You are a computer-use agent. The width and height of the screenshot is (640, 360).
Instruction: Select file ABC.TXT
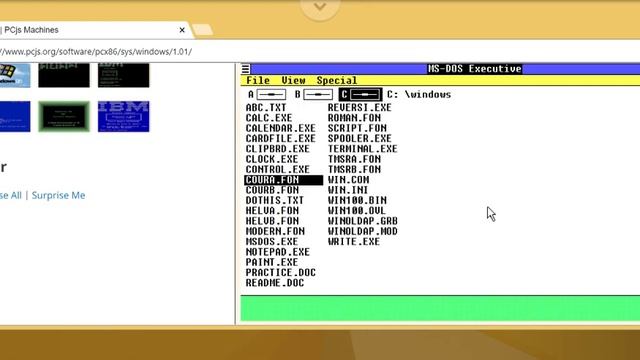pos(266,108)
